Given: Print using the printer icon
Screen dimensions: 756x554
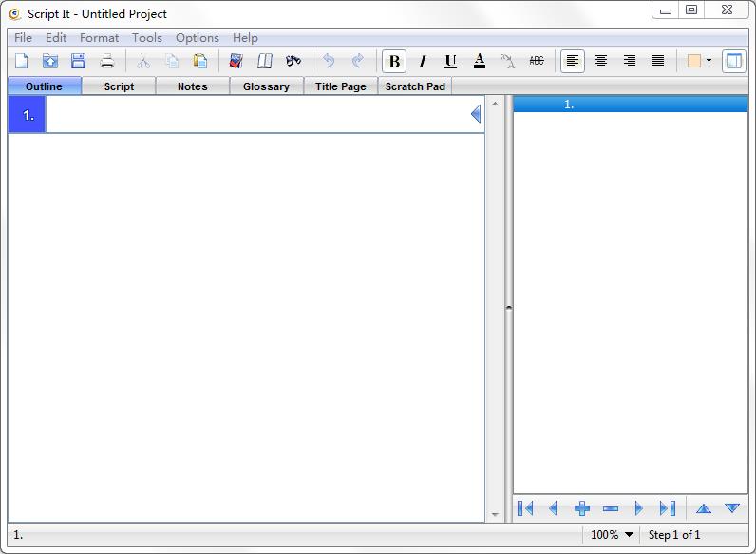Looking at the screenshot, I should click(107, 61).
